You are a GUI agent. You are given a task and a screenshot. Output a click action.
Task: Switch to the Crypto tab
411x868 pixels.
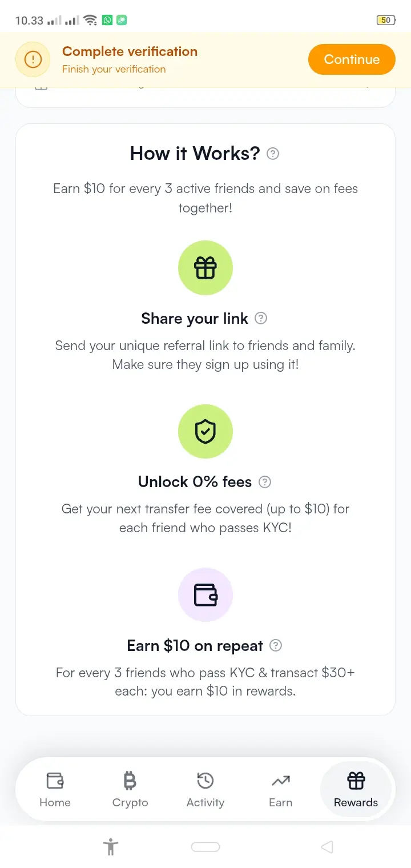tap(130, 789)
